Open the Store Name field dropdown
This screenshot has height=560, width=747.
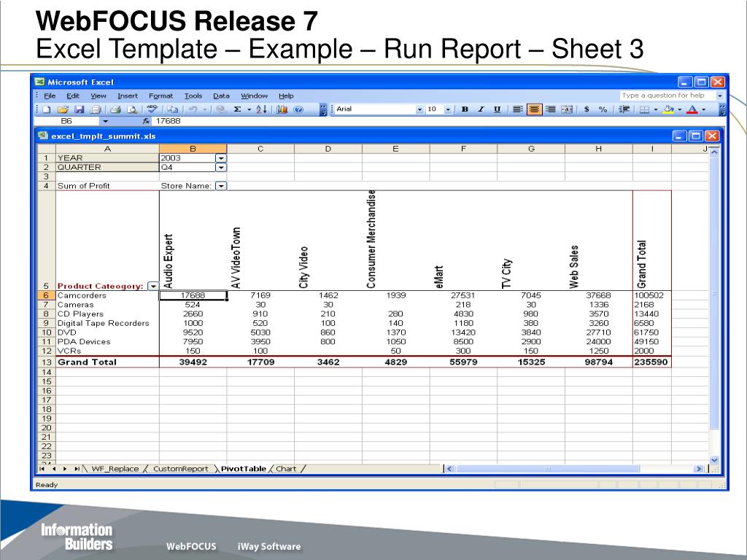(x=220, y=186)
